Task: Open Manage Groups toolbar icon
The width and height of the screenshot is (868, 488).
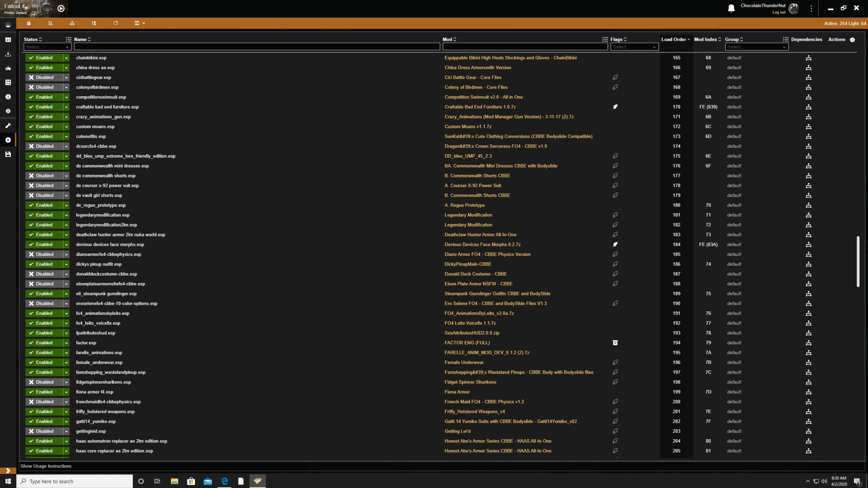Action: (94, 23)
